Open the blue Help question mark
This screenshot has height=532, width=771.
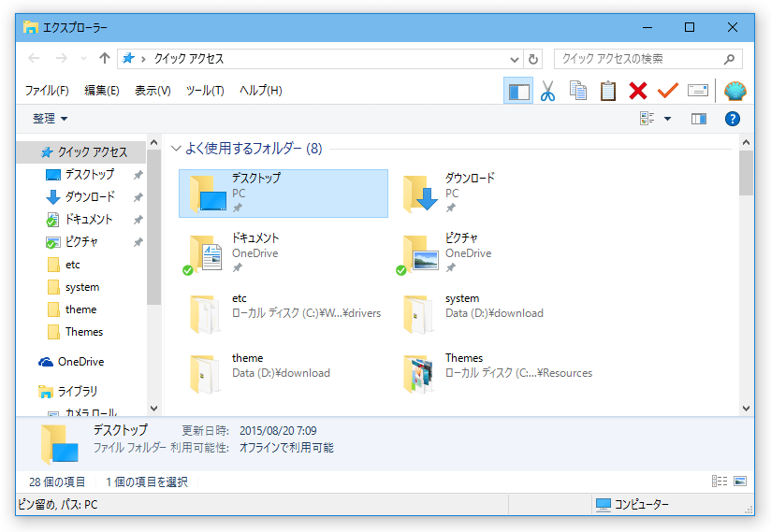(x=732, y=119)
